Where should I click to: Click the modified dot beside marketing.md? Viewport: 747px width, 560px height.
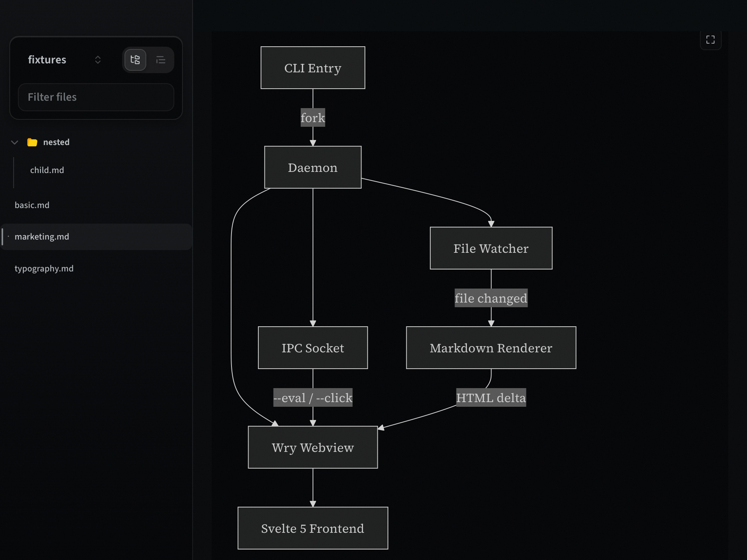coord(8,236)
